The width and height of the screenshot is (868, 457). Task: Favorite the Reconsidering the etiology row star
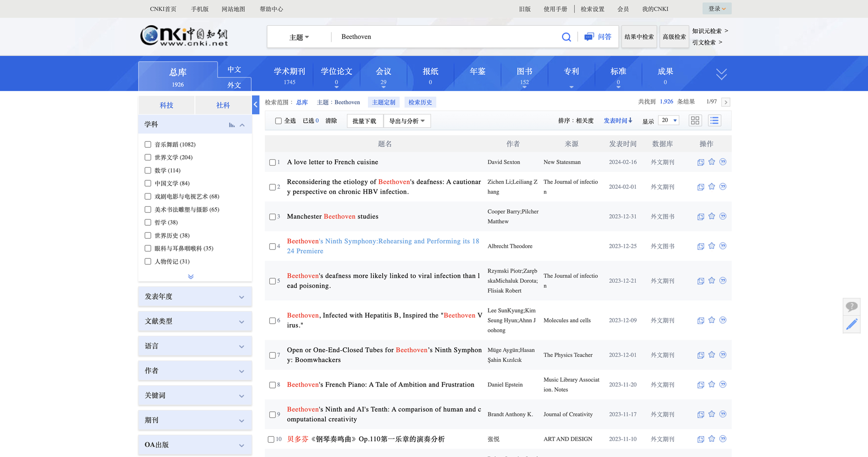point(712,186)
